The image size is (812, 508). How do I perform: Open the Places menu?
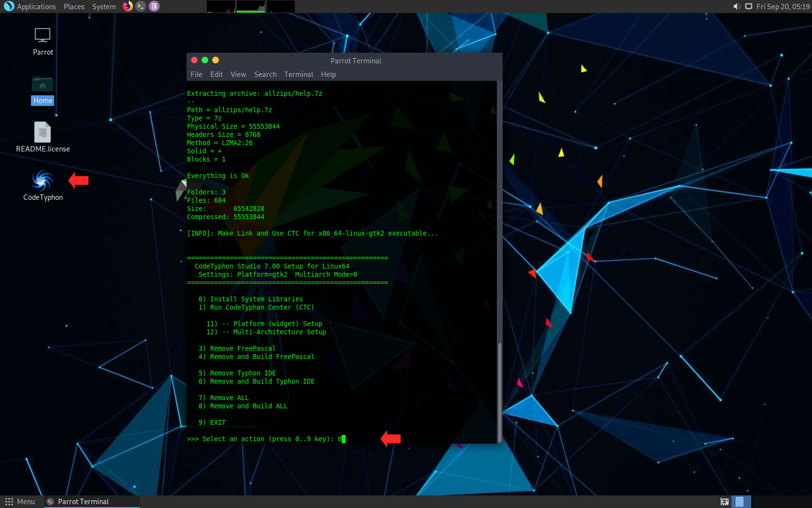pos(74,6)
